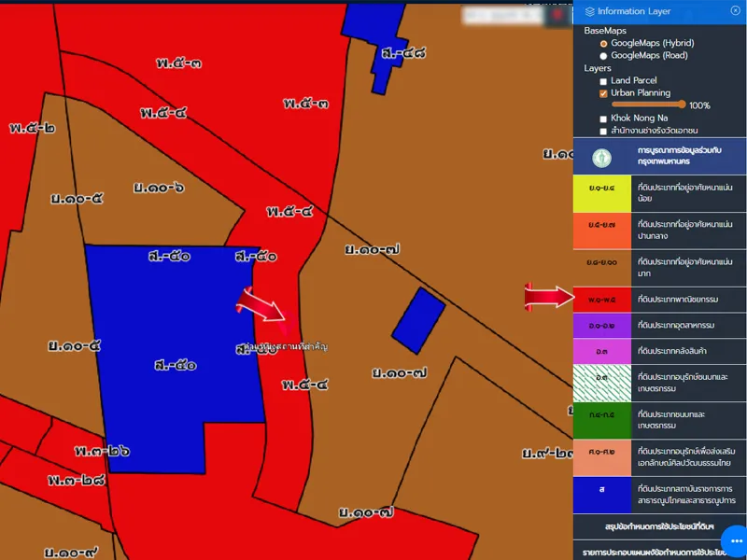The width and height of the screenshot is (747, 560).
Task: Click the small blue parcel on the map
Action: point(417,320)
